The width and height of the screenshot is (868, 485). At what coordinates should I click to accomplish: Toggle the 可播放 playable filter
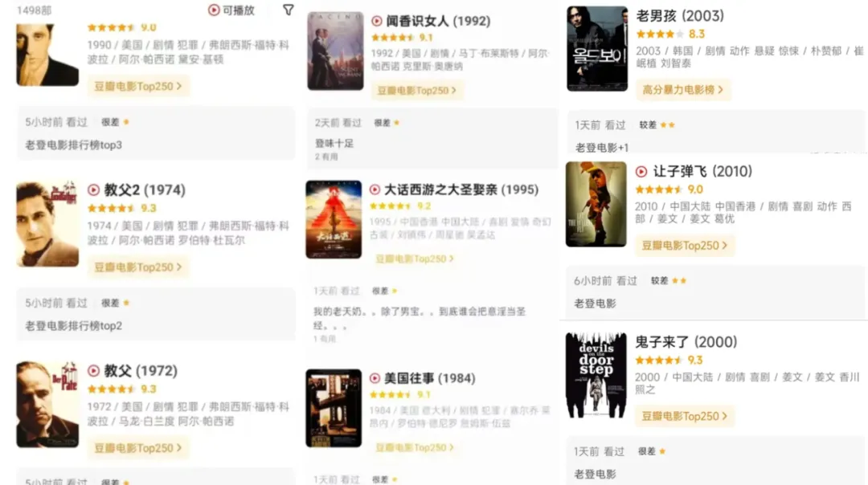tap(231, 10)
